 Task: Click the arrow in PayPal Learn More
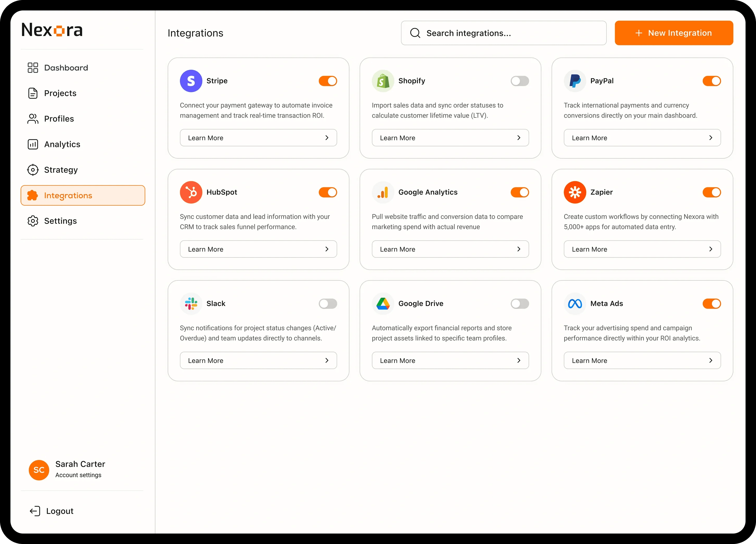click(711, 138)
